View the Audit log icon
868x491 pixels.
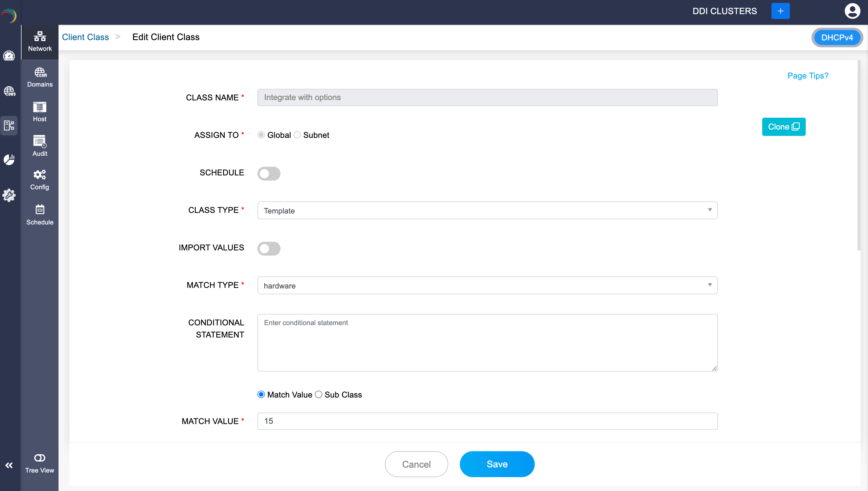[39, 146]
